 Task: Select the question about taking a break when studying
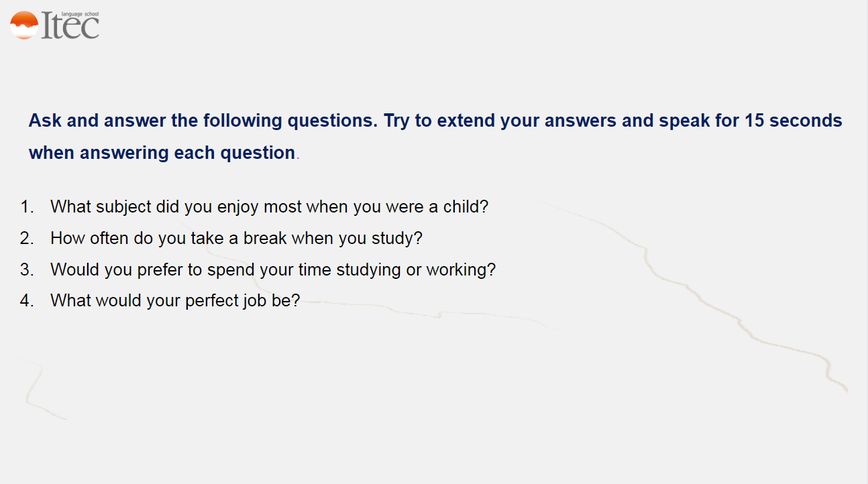(236, 238)
